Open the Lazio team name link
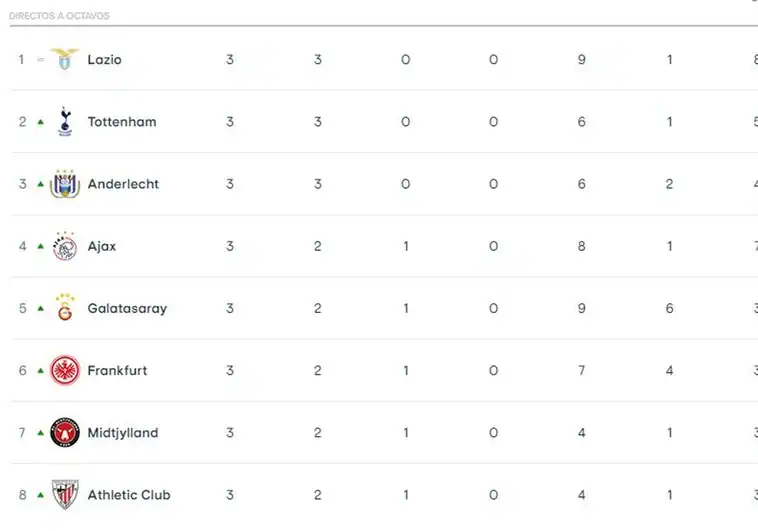 tap(104, 59)
